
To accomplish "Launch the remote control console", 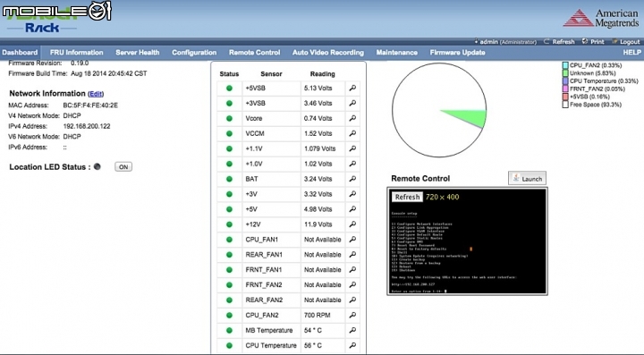I will point(527,179).
